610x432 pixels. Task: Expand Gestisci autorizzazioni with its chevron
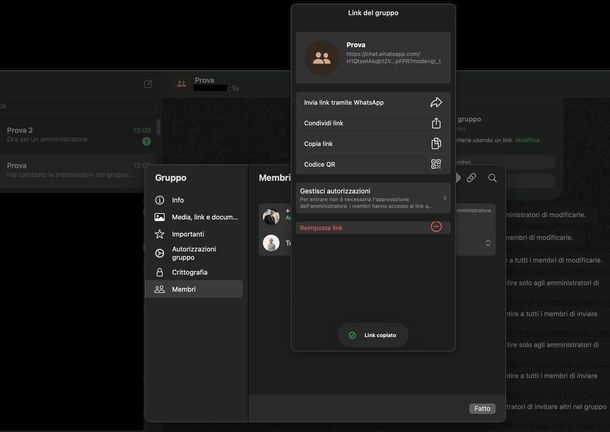point(445,198)
